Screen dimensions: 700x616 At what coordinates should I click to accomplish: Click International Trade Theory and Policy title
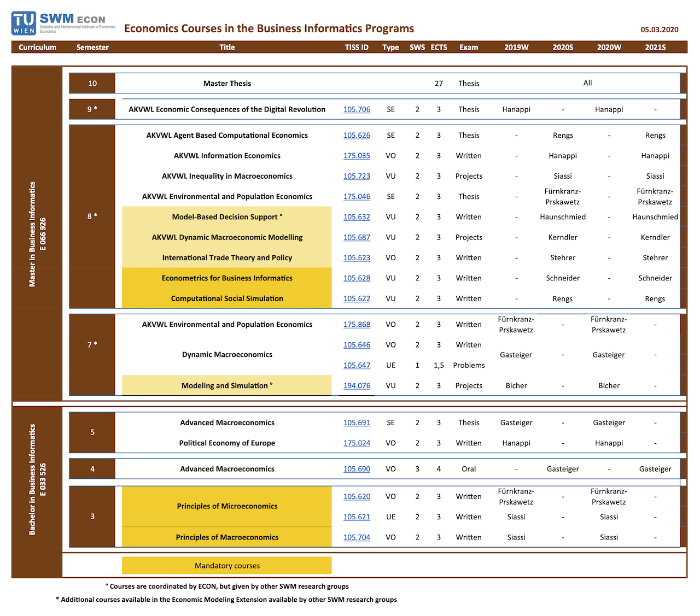coord(227,257)
